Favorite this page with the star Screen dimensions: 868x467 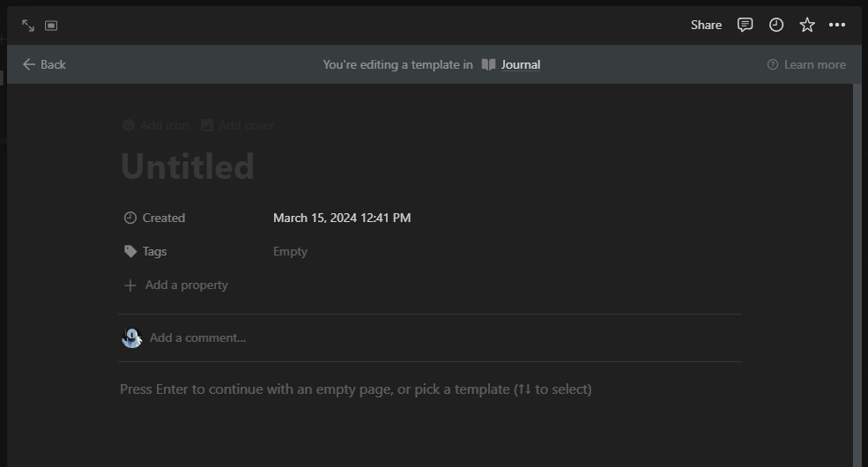coord(806,25)
